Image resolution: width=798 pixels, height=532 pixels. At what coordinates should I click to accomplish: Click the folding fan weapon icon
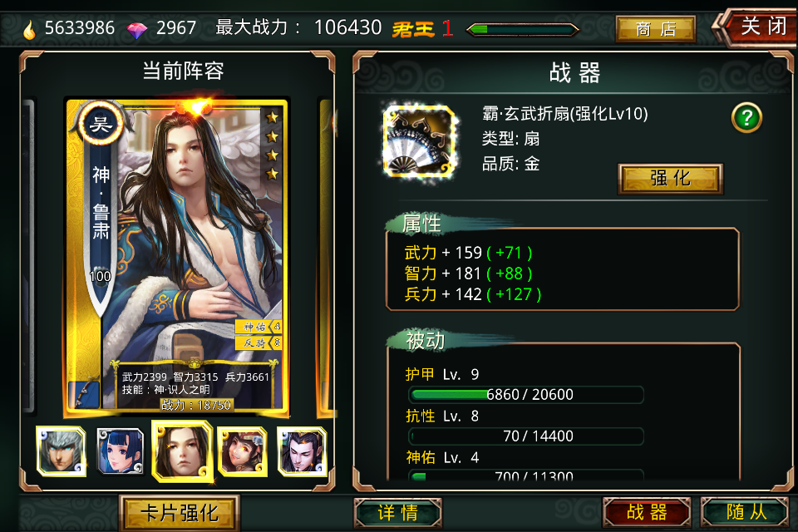coord(419,141)
